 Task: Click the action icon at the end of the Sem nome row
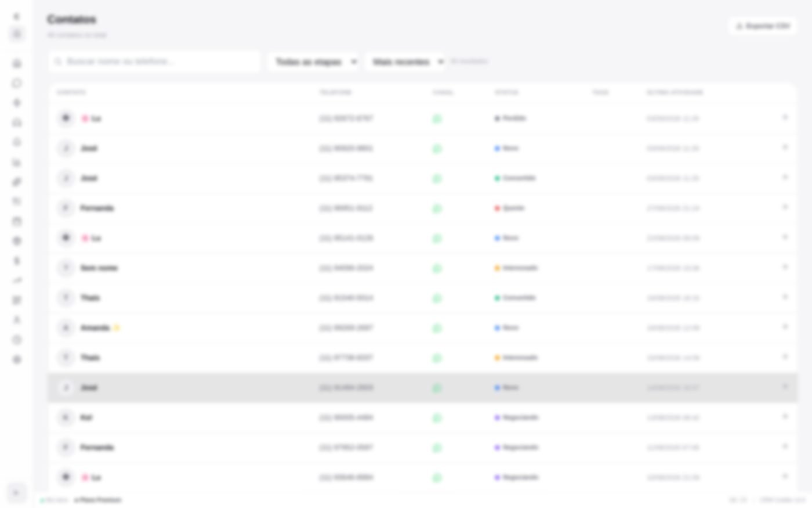(x=785, y=267)
